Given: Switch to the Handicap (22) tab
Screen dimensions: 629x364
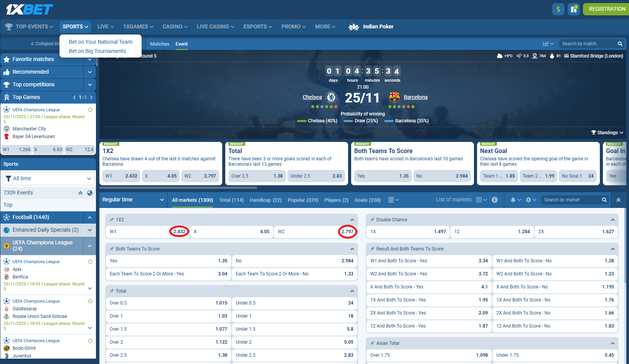Looking at the screenshot, I should 266,200.
